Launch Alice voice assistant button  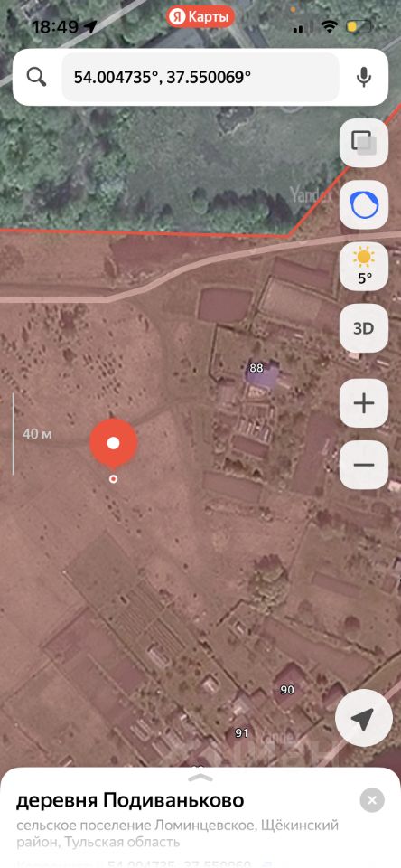point(364,204)
